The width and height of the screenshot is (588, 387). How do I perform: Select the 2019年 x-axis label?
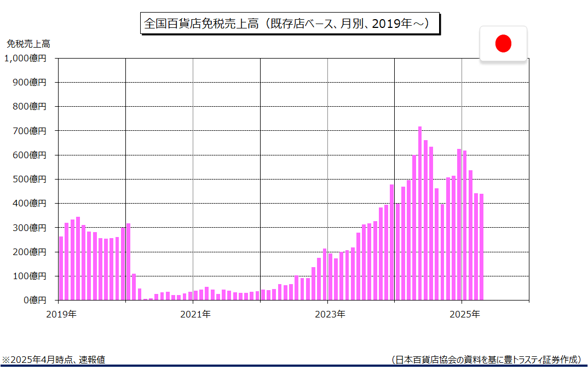pos(61,314)
